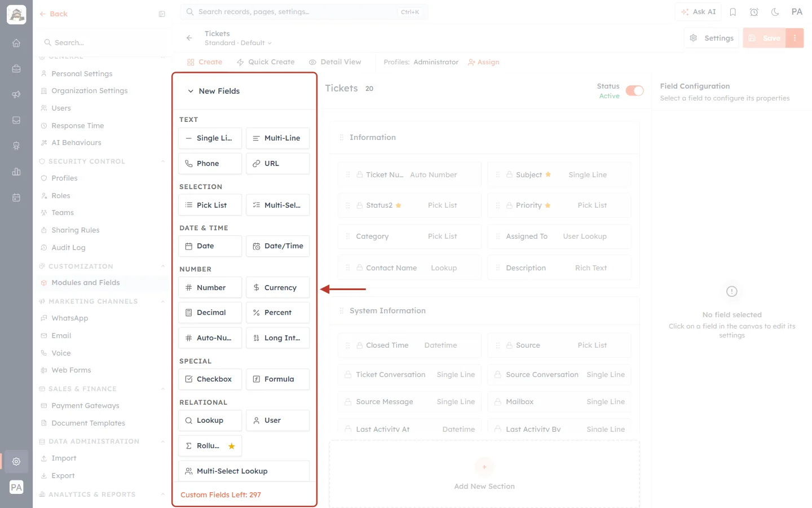The height and width of the screenshot is (508, 812).
Task: Add a Multi-Select Lookup field
Action: pos(244,471)
